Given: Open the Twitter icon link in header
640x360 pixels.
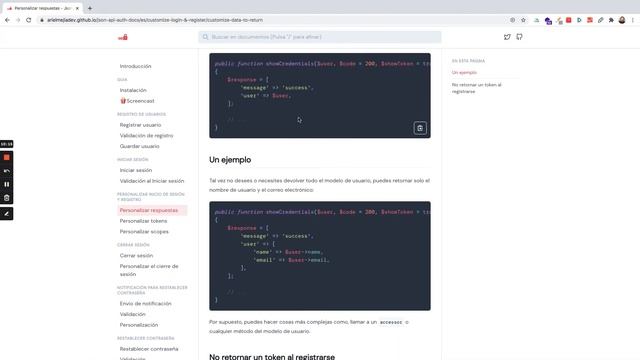Looking at the screenshot, I should point(507,37).
